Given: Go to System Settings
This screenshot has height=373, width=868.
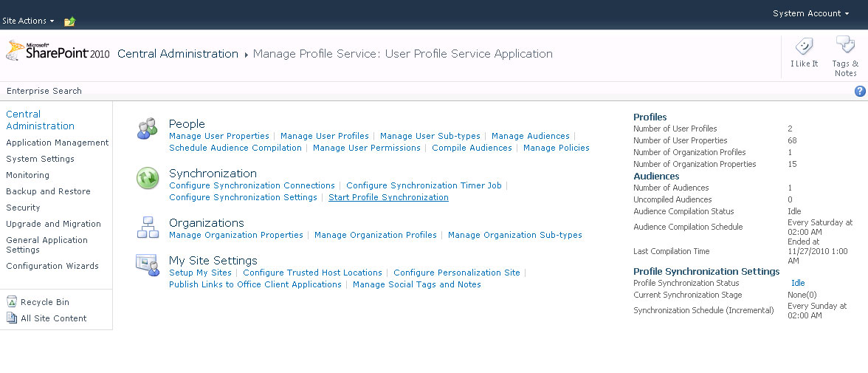Looking at the screenshot, I should click(40, 159).
